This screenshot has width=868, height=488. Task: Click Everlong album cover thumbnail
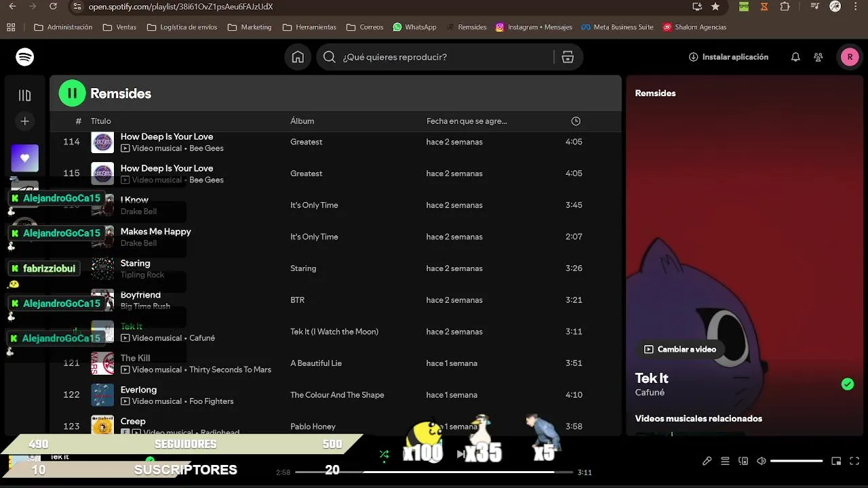point(103,395)
